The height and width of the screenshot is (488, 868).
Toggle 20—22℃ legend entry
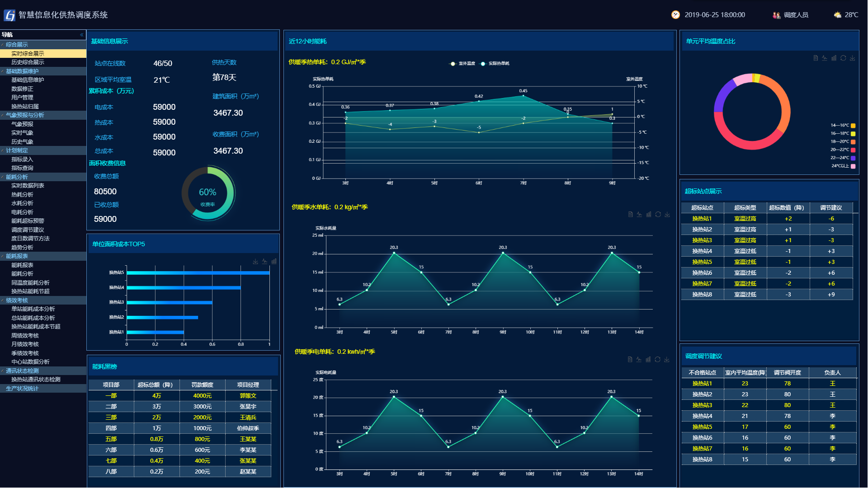(x=843, y=150)
